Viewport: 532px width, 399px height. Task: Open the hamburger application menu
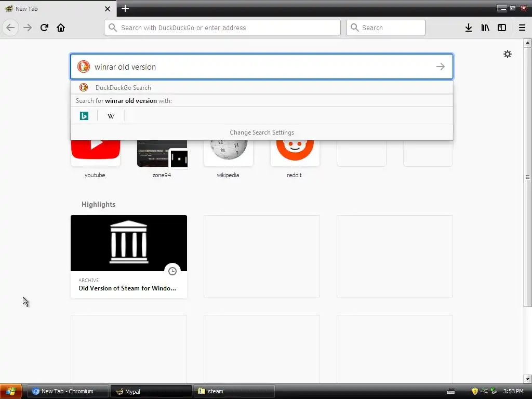click(522, 28)
